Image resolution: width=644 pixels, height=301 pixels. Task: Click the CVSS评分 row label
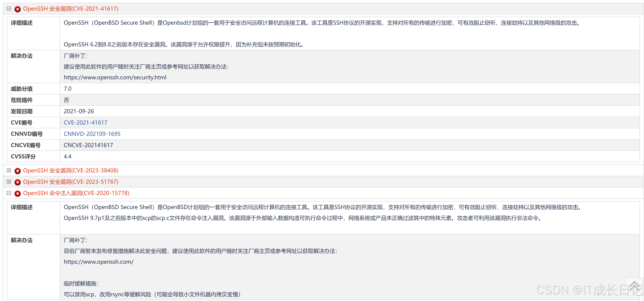pos(23,156)
